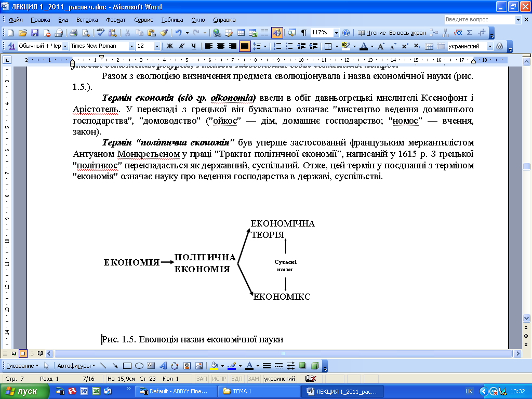The image size is (532, 399).
Task: Open the Правка menu
Action: 41,20
